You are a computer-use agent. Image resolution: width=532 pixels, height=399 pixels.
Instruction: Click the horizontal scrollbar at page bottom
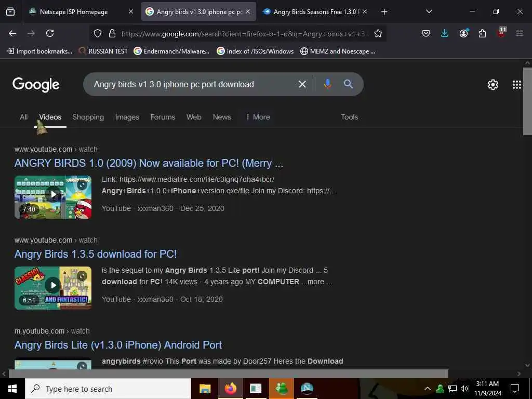click(x=229, y=374)
